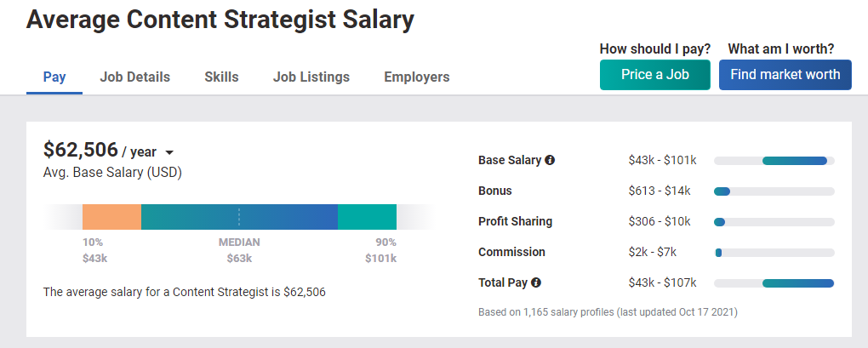Click the median marker on salary bar
This screenshot has width=868, height=348.
(x=239, y=217)
